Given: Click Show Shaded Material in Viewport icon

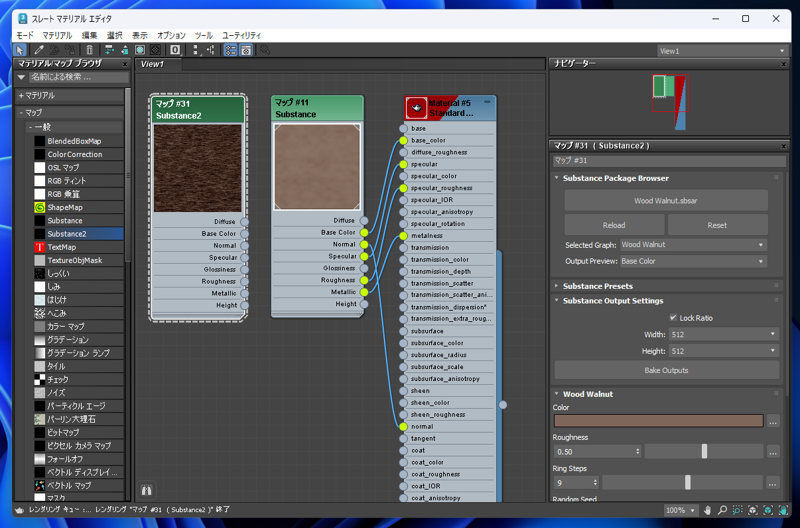Looking at the screenshot, I should point(140,50).
